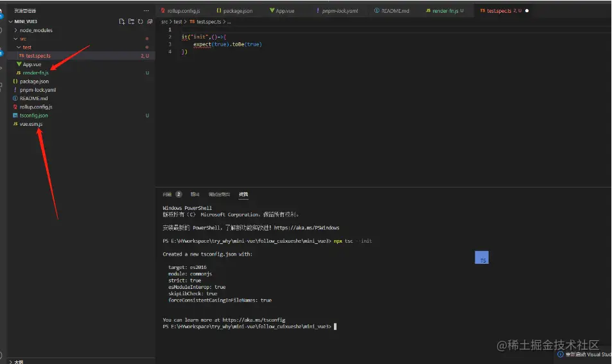Click the 'strict: true' line in terminal output

tap(184, 281)
